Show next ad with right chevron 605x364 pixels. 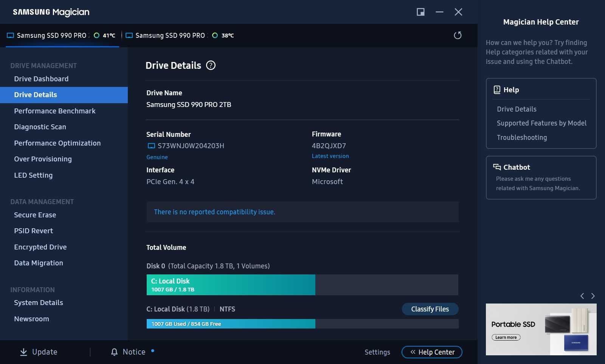tap(593, 296)
